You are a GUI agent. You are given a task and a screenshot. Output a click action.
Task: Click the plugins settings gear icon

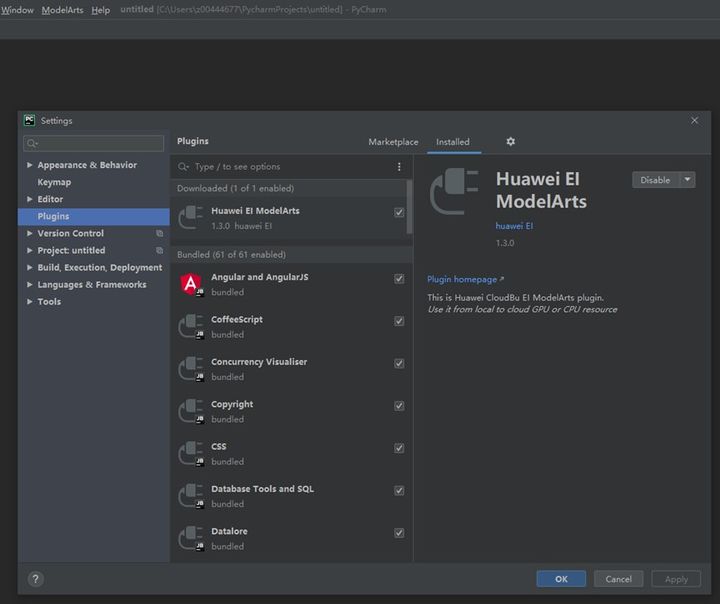click(x=510, y=141)
